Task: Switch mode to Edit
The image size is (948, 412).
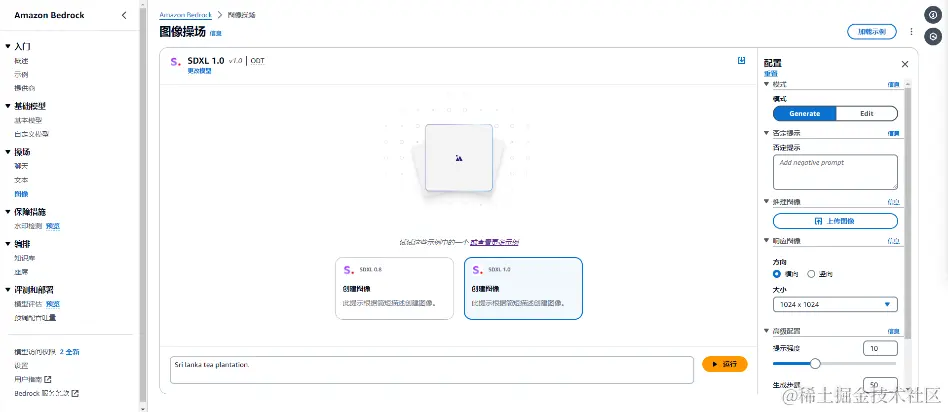Action: (x=866, y=113)
